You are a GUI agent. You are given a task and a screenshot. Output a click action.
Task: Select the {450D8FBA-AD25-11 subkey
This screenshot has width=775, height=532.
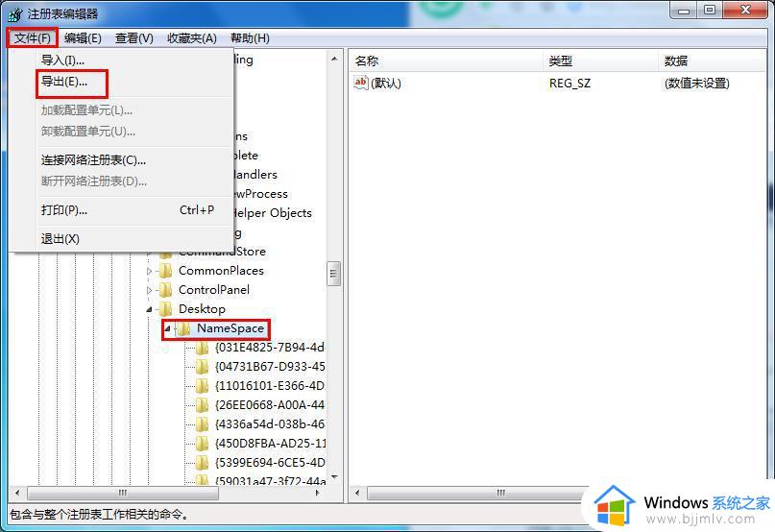[x=270, y=444]
